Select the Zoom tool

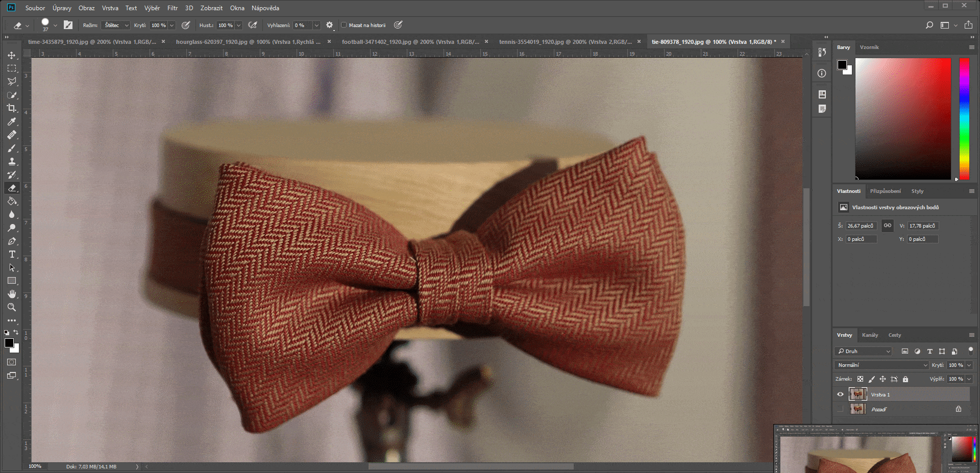tap(12, 307)
